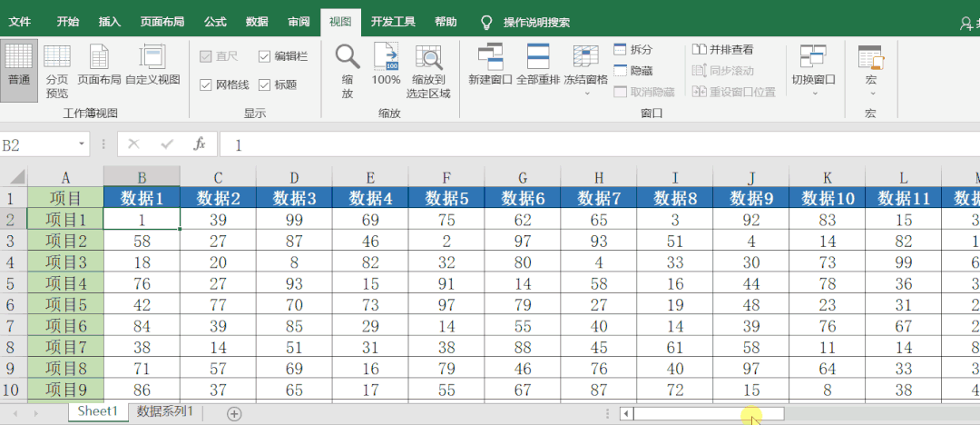Select header cell 数据10
Screen dimensions: 980x425
(828, 198)
